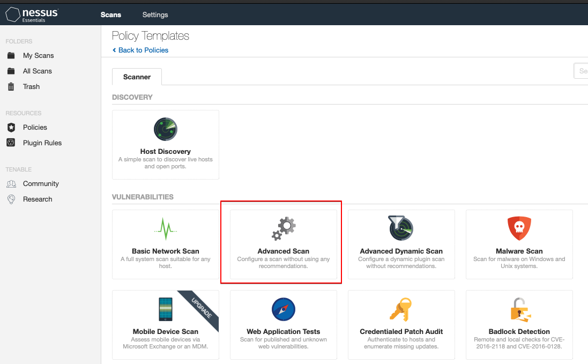
Task: Choose the Advanced Dynamic Scan title
Action: pyautogui.click(x=401, y=251)
